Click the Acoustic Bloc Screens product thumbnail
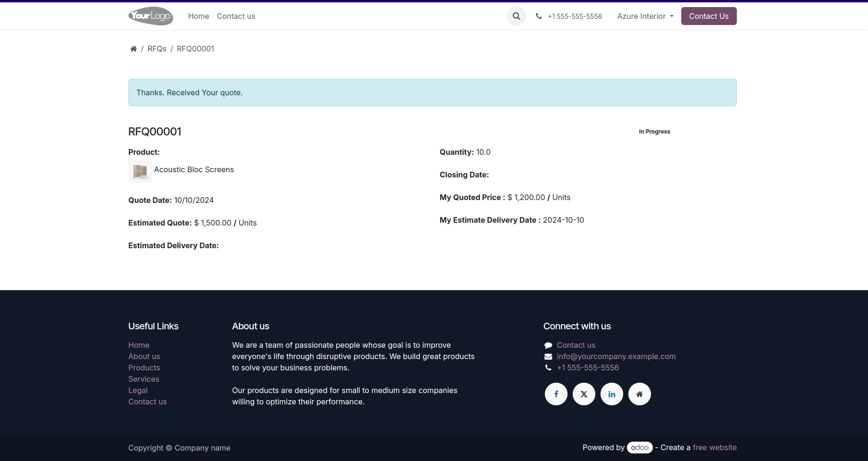 tap(140, 171)
